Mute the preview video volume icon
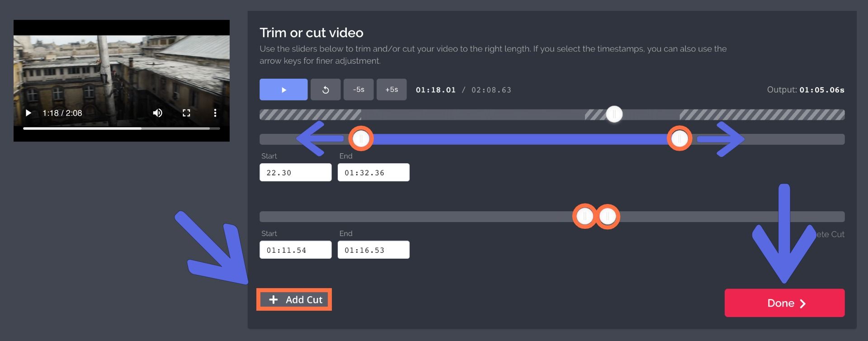 157,113
